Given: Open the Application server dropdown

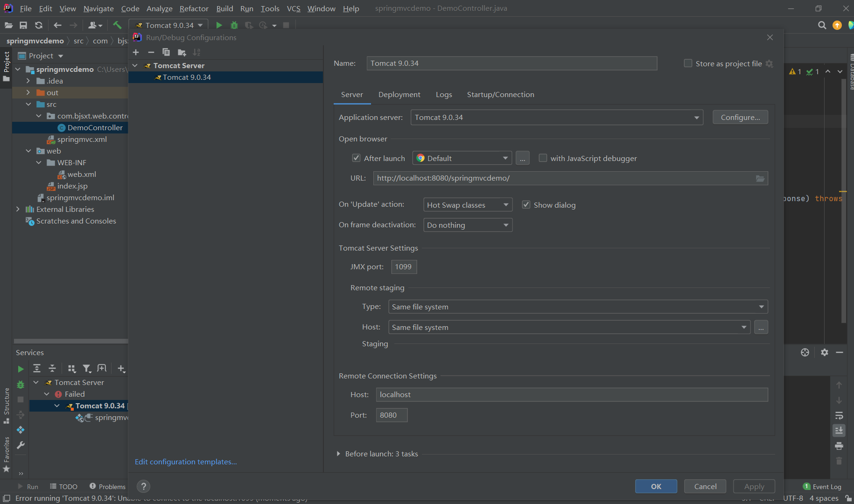Looking at the screenshot, I should click(557, 117).
